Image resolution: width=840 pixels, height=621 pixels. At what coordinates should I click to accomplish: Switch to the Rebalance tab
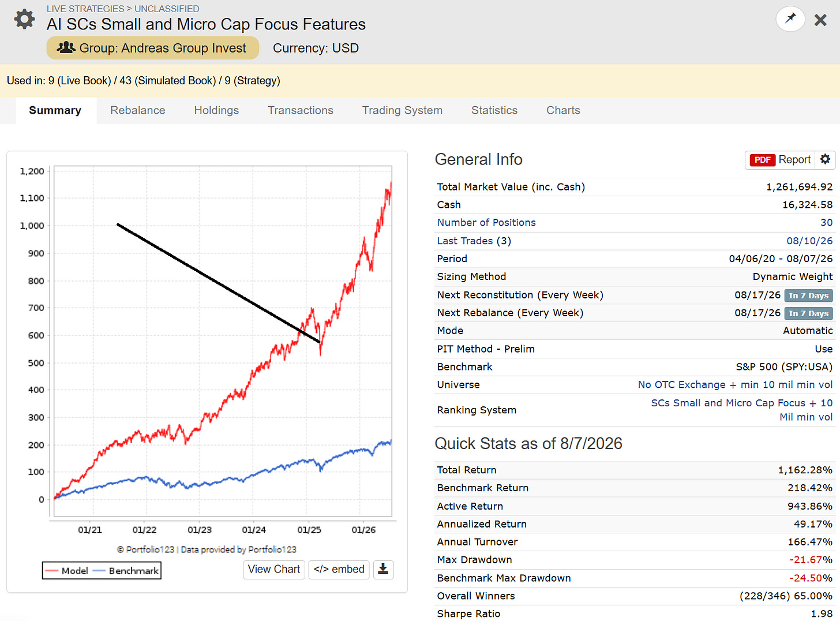(x=138, y=110)
